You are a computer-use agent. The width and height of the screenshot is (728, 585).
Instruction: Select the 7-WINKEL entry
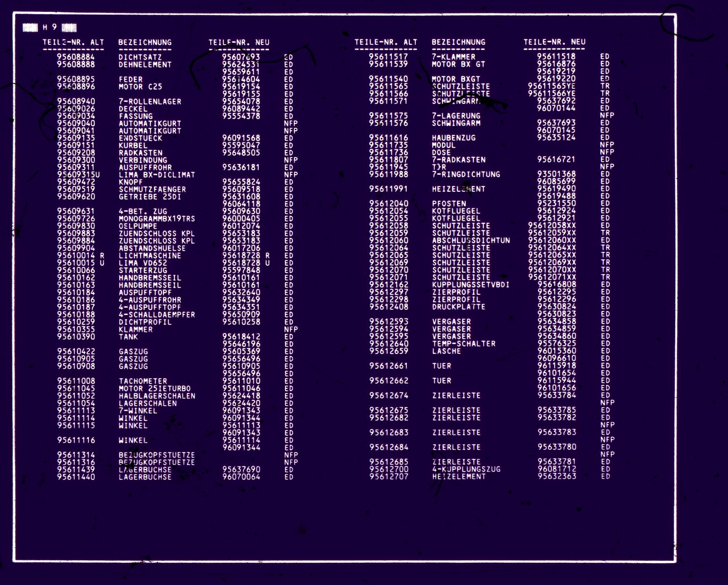(138, 410)
